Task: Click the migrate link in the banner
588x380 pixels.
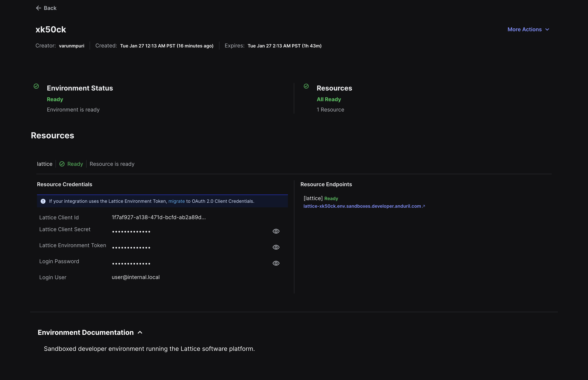Action: pyautogui.click(x=177, y=201)
